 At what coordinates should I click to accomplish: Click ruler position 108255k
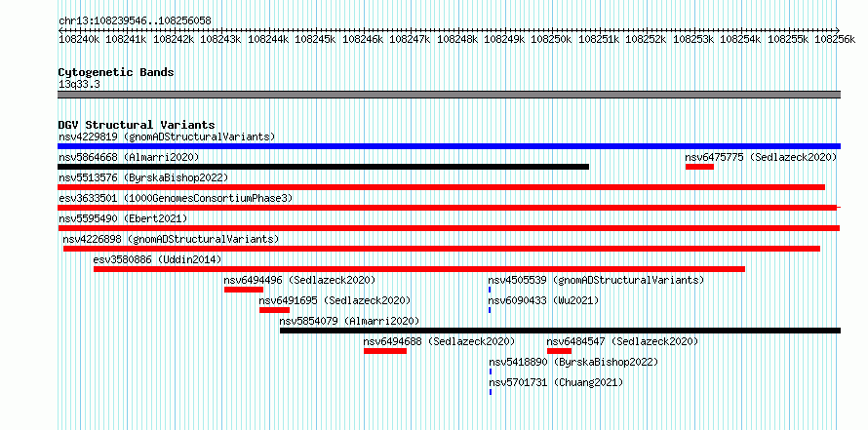click(789, 39)
